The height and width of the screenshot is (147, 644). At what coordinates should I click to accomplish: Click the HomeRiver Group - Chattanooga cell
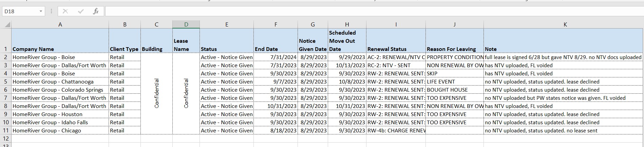(60, 81)
